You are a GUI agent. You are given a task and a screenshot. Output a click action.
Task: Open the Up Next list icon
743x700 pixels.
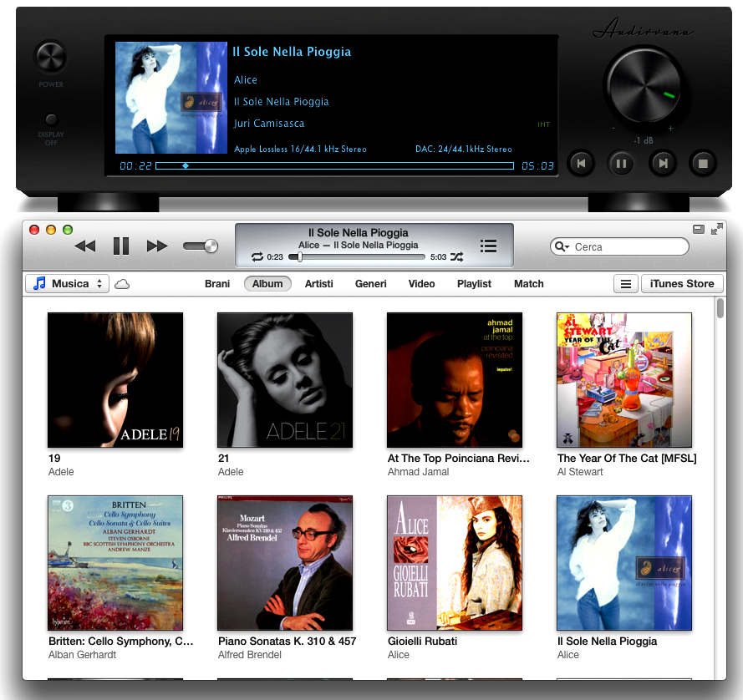pos(488,246)
